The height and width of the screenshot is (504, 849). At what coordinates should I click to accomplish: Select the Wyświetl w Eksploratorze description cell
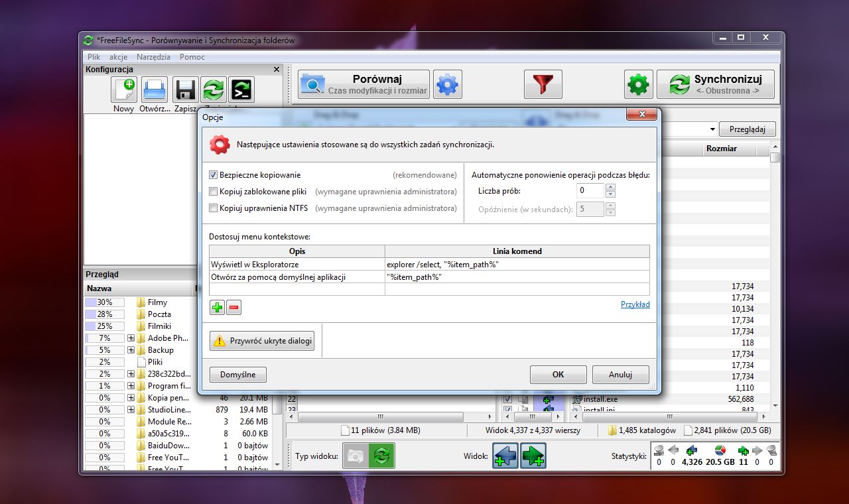(x=297, y=264)
